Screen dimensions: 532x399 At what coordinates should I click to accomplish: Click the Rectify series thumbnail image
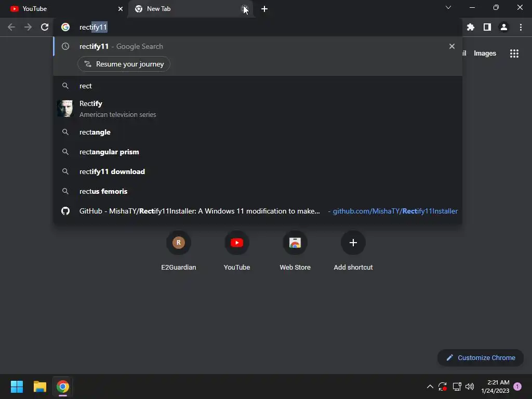click(x=65, y=109)
